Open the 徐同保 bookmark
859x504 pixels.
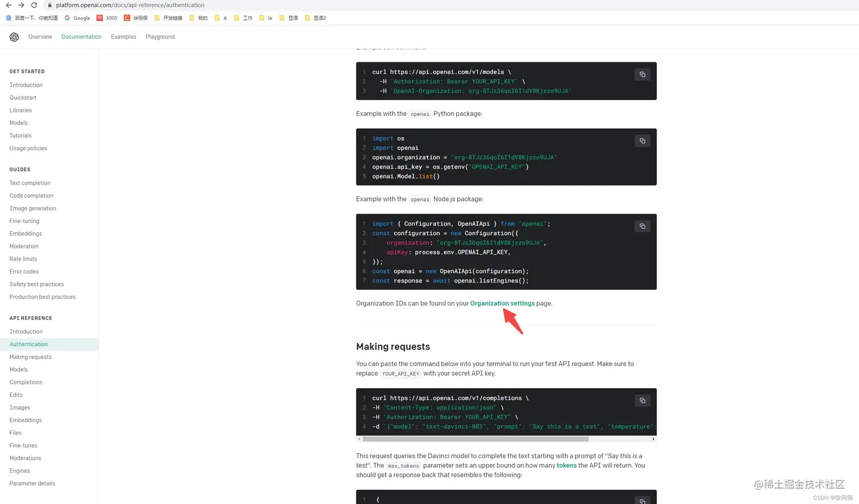coord(136,18)
